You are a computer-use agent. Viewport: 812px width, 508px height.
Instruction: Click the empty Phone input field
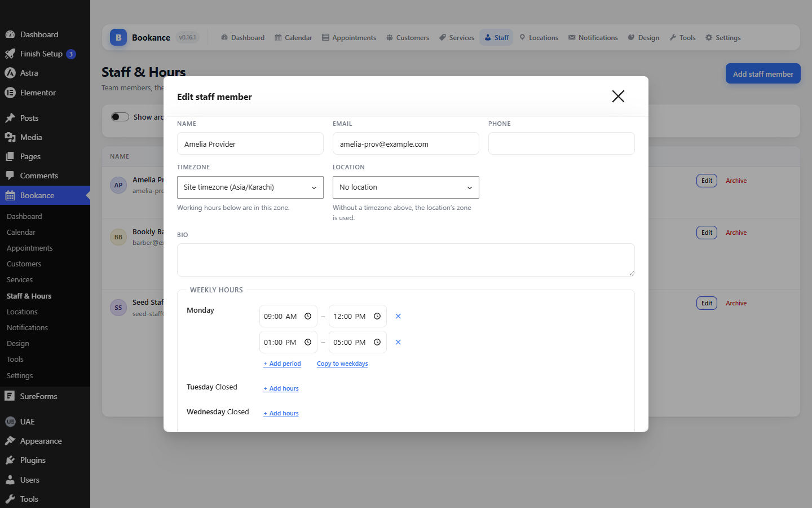click(562, 143)
